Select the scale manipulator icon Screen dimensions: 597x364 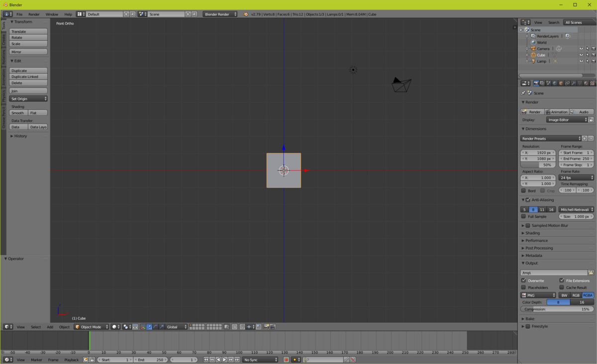[x=162, y=327]
